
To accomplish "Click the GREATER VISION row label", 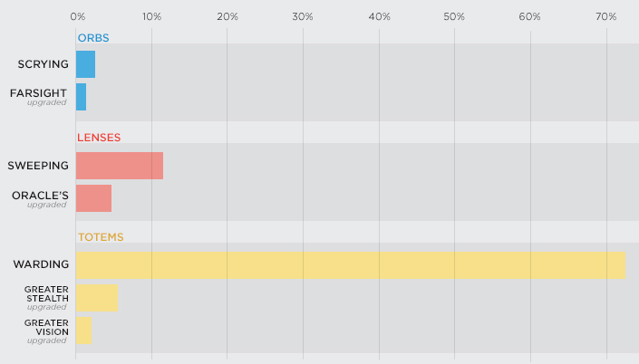I will 46,326.
